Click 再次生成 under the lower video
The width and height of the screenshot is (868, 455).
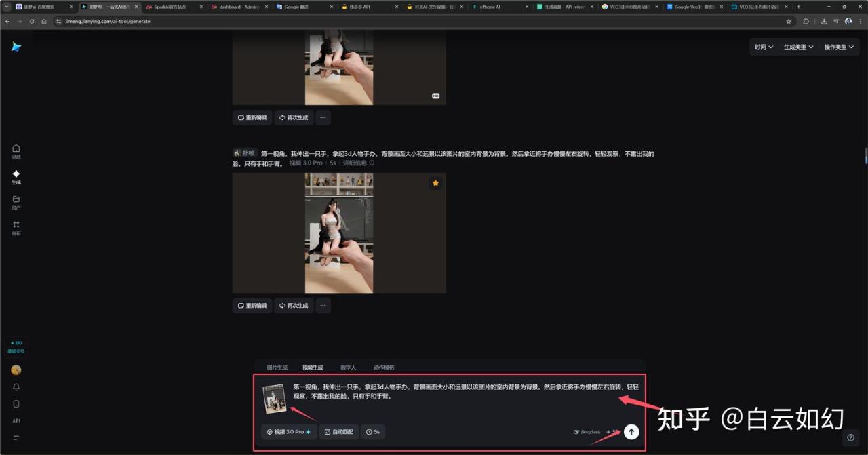click(294, 306)
